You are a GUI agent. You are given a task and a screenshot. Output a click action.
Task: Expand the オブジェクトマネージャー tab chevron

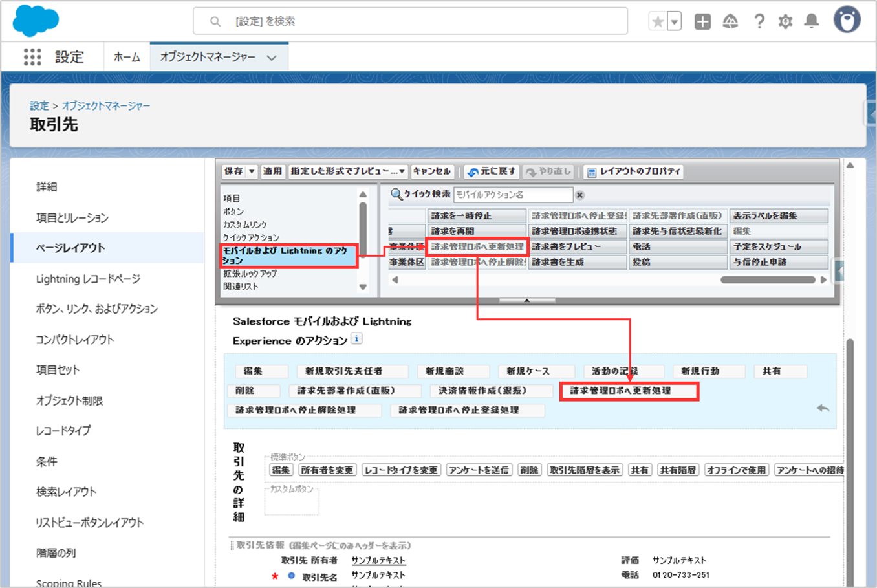[272, 58]
